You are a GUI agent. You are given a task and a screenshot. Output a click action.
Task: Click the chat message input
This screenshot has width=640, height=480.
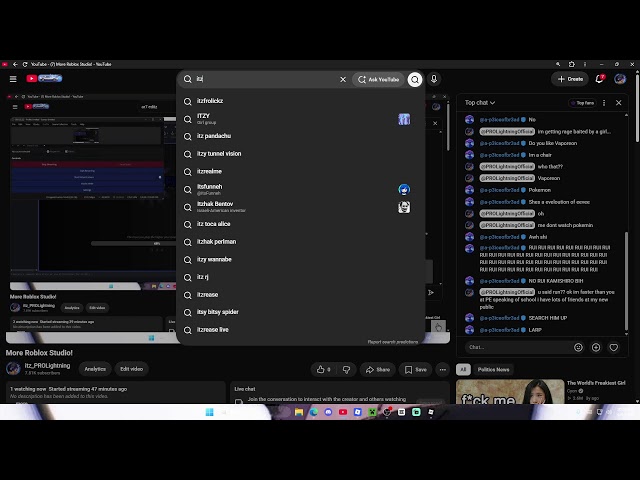(x=516, y=347)
